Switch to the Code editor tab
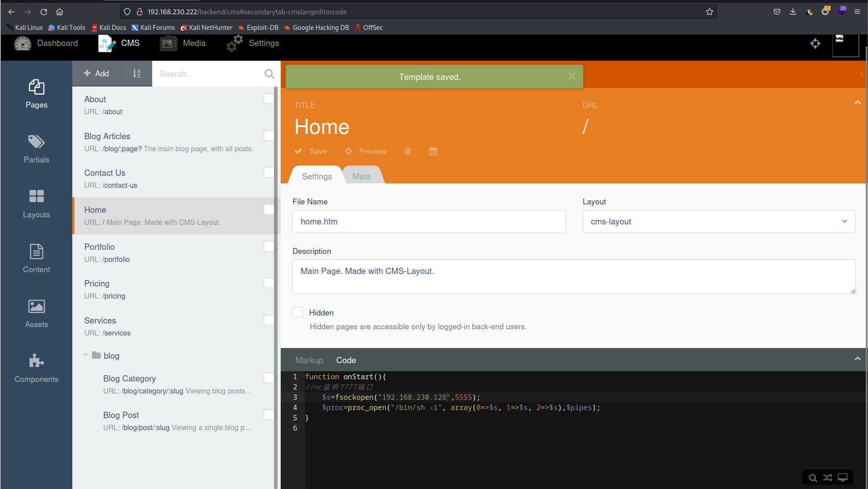 (x=346, y=360)
